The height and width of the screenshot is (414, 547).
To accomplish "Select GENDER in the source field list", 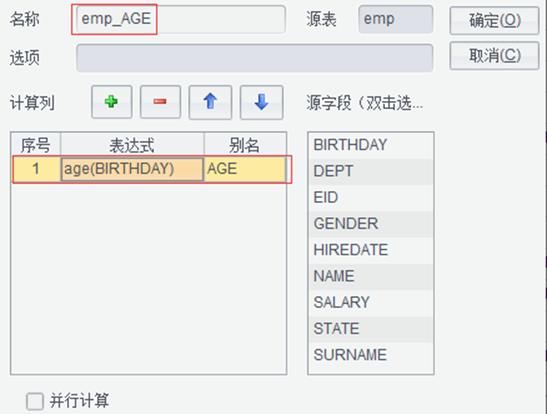I will point(370,224).
